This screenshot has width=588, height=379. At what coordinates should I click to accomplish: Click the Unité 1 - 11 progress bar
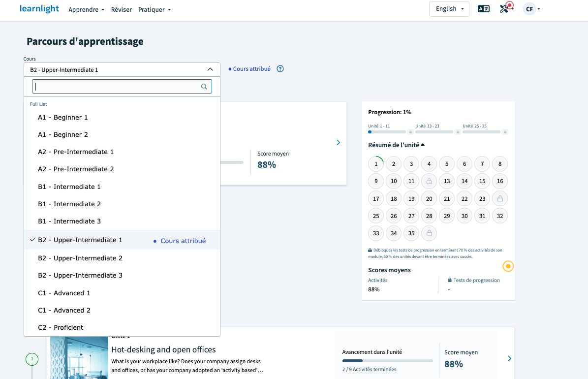coord(387,132)
